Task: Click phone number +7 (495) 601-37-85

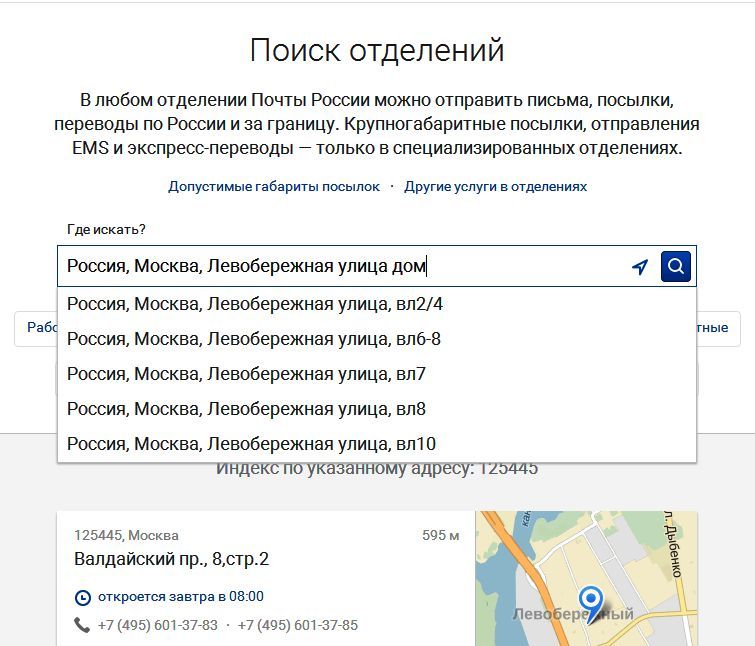Action: 297,625
